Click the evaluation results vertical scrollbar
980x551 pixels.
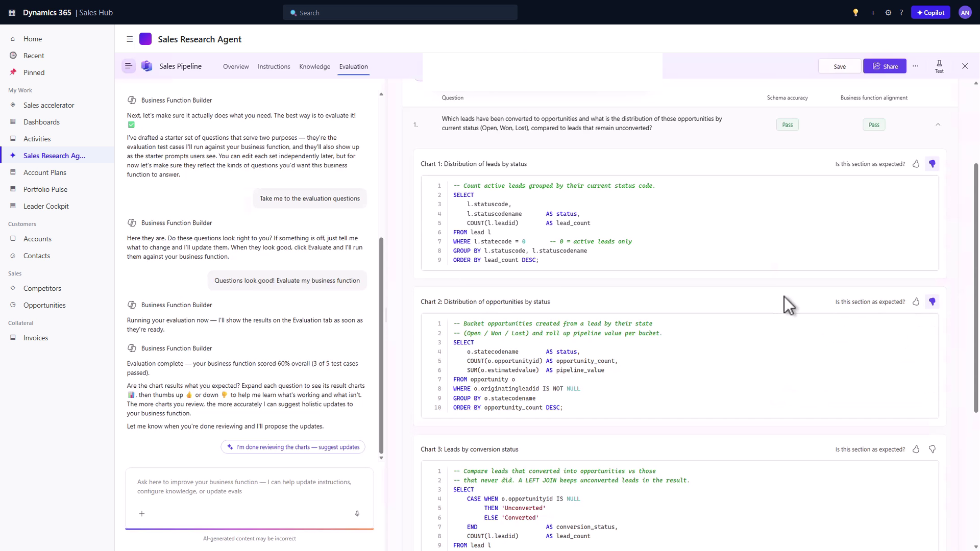[x=976, y=288]
